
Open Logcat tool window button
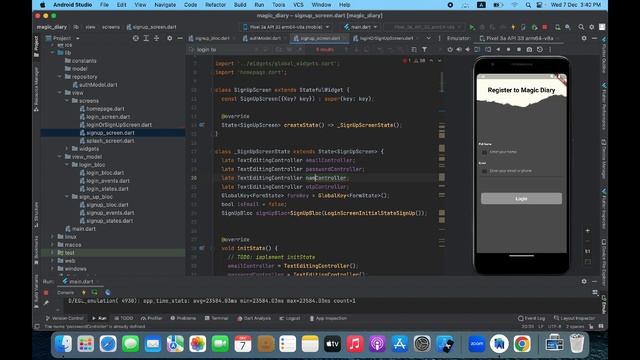290,318
